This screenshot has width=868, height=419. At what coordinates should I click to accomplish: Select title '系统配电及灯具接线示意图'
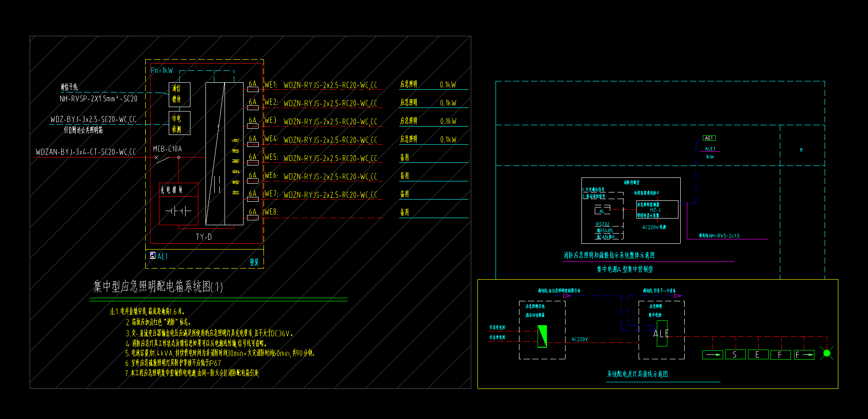637,374
